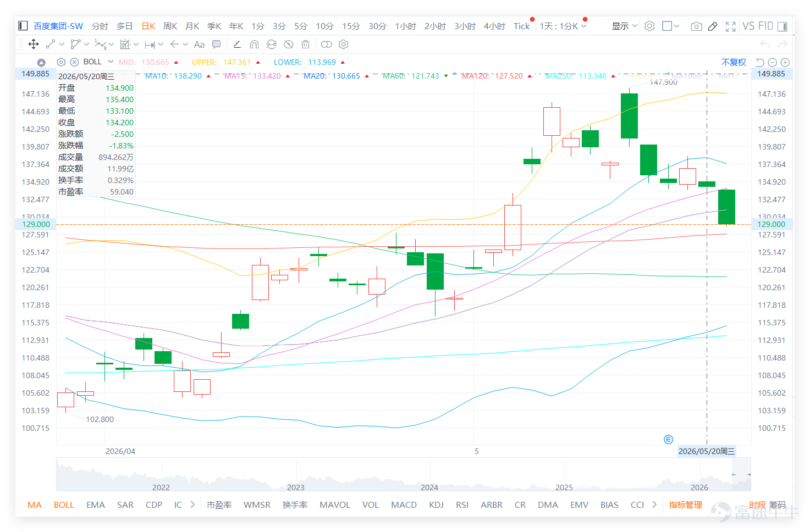This screenshot has width=810, height=532.
Task: Open 指标管理 indicator management
Action: point(685,505)
